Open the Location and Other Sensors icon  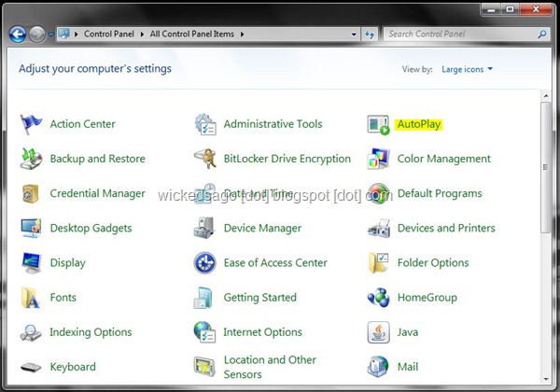(204, 367)
